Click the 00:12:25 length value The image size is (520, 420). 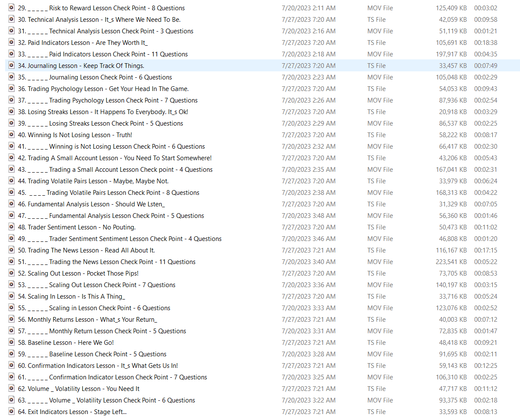tap(486, 366)
